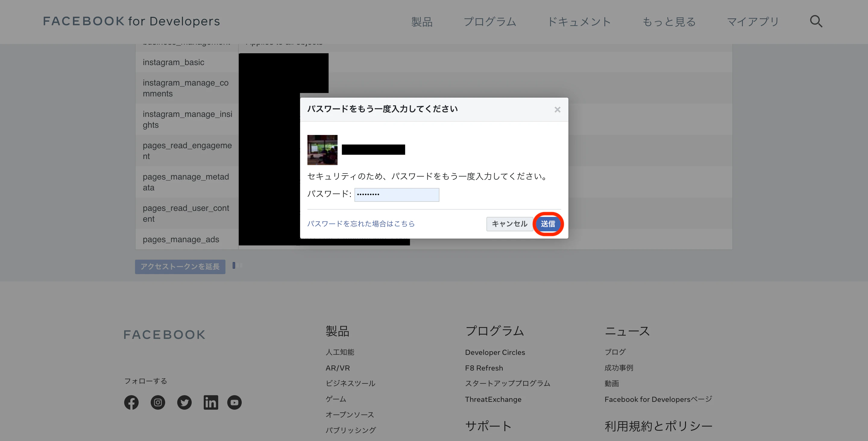Open ゲーム footer link
Image resolution: width=868 pixels, height=441 pixels.
(x=336, y=399)
